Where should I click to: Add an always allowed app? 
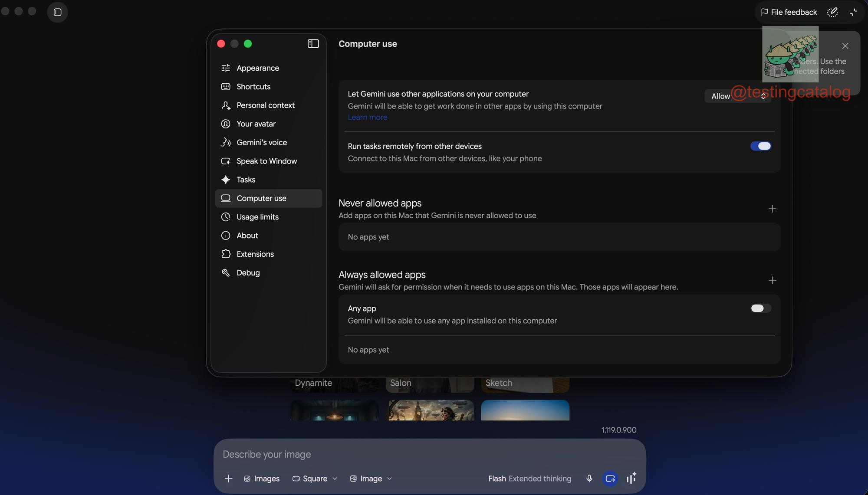772,281
